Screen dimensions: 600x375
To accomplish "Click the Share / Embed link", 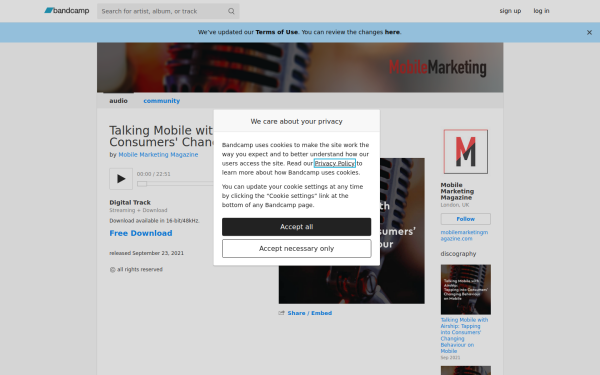I will (310, 313).
